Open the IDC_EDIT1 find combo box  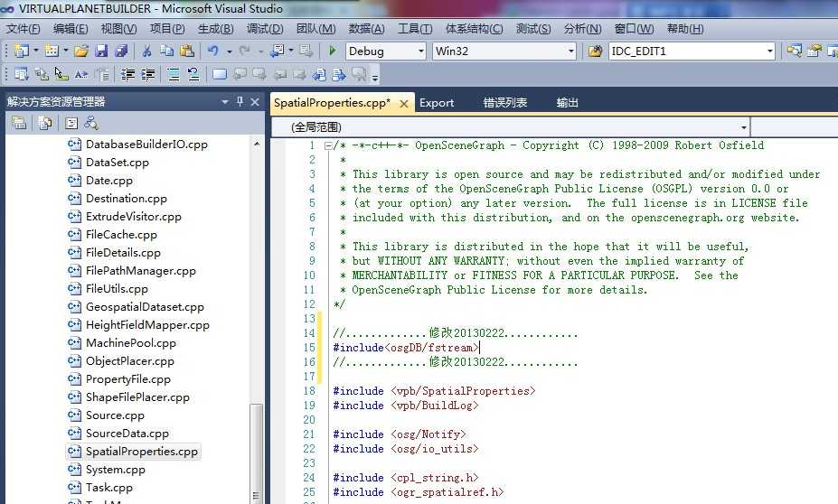[770, 51]
